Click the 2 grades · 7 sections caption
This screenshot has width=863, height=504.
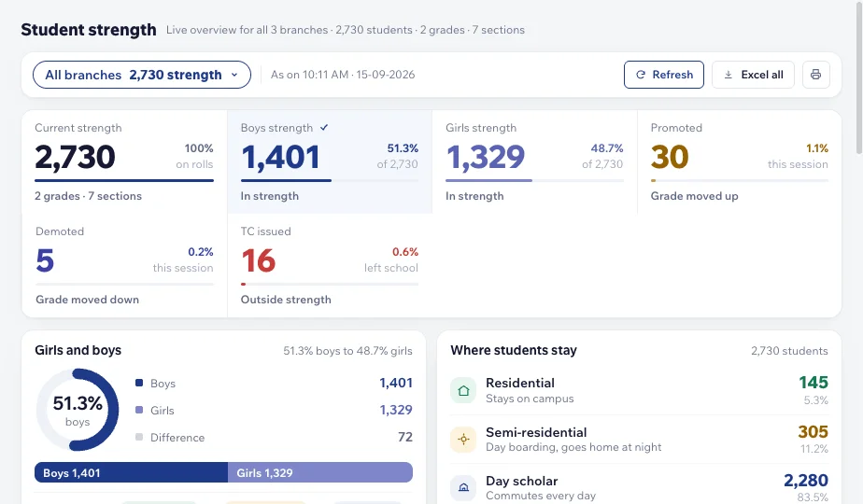click(x=88, y=196)
